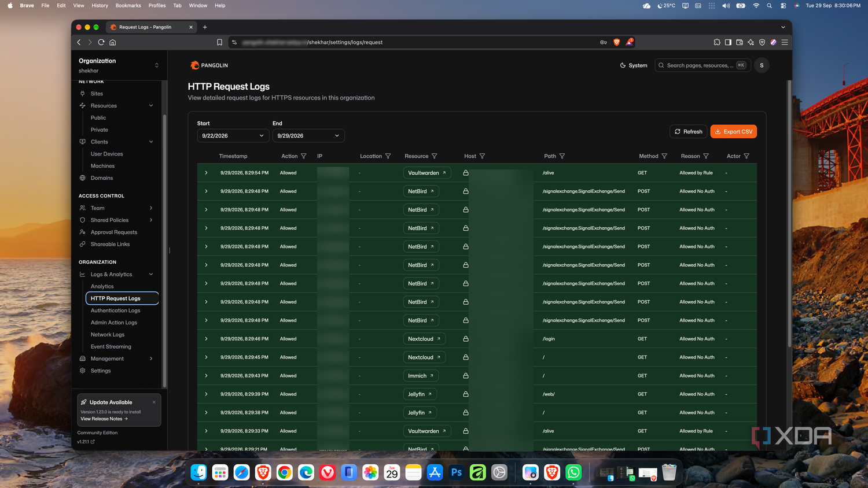Viewport: 868px width, 488px height.
Task: Click the Pangolin logo
Action: tap(209, 65)
